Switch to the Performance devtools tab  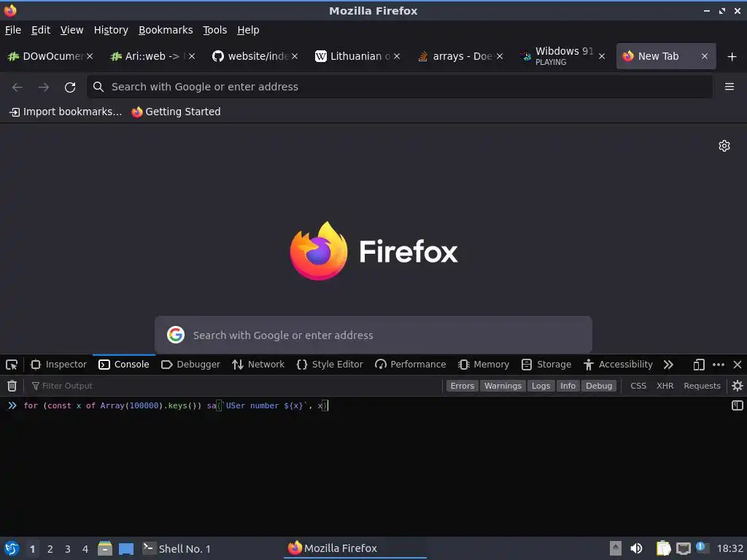(411, 365)
